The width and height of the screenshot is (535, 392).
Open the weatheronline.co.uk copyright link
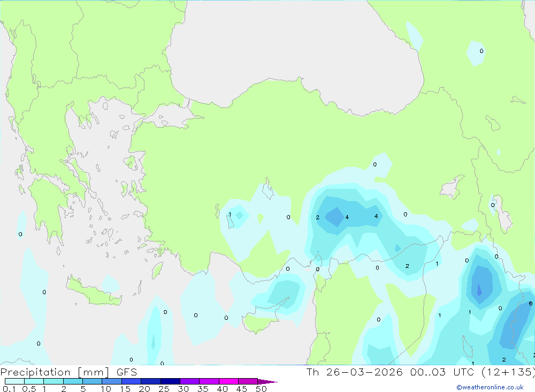tap(490, 387)
